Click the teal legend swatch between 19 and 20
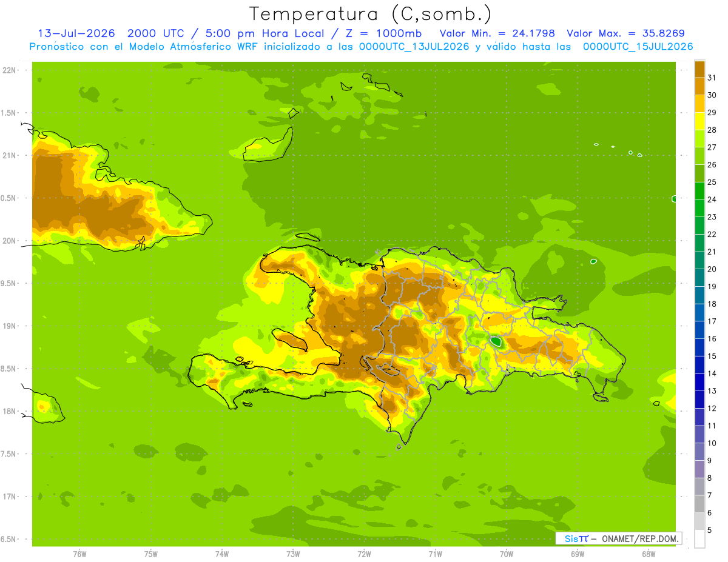 pos(699,278)
